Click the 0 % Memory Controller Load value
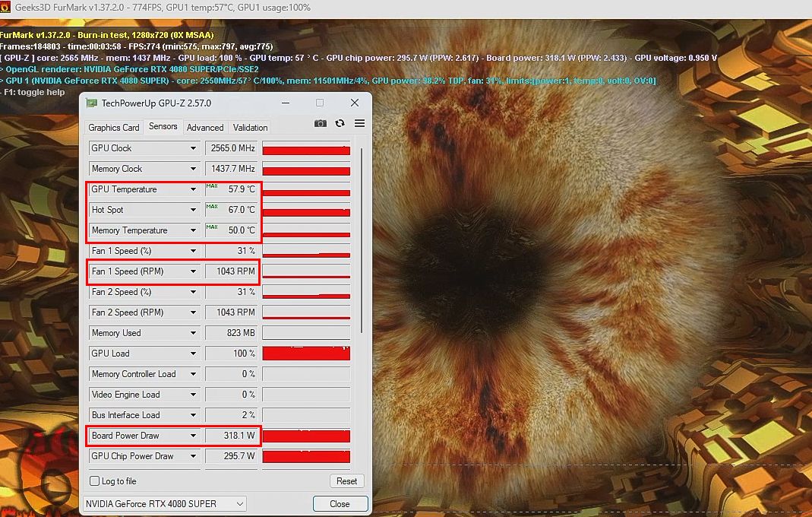Screen dimensions: 812x517 tap(231, 374)
